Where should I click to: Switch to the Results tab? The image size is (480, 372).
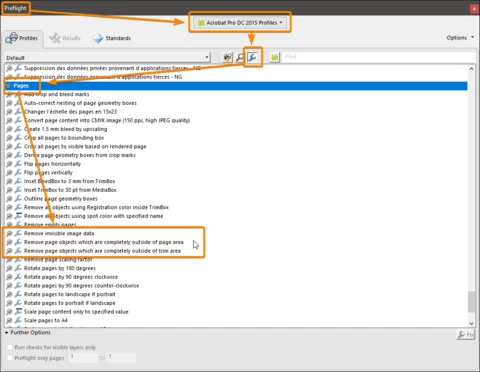click(65, 38)
